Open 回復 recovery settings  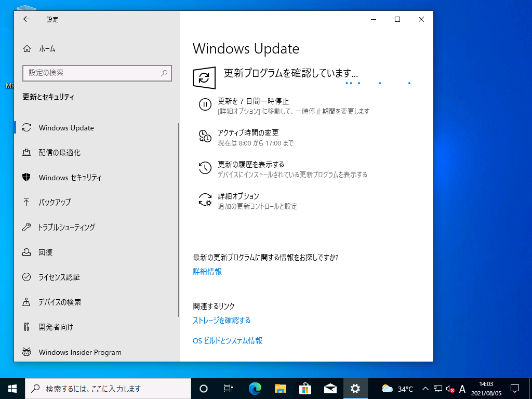tap(97, 252)
